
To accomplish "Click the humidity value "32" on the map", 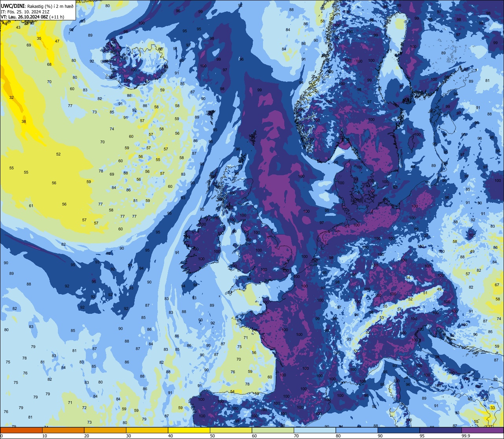I will (11, 98).
